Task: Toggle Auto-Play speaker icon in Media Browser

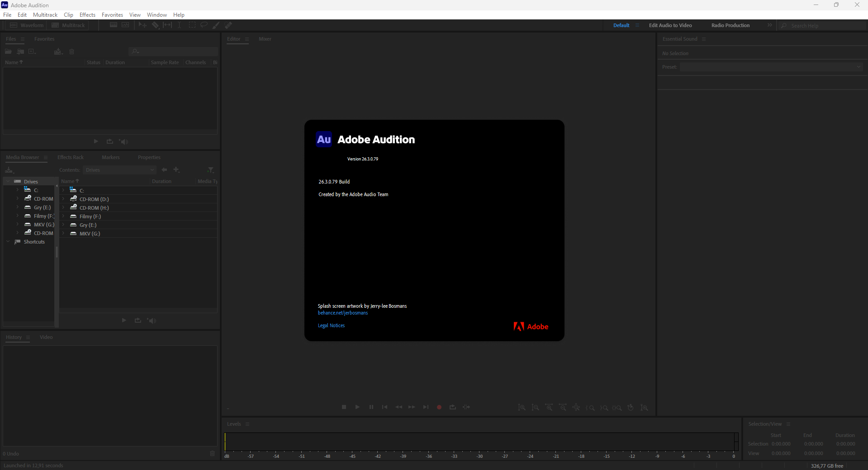Action: (152, 320)
